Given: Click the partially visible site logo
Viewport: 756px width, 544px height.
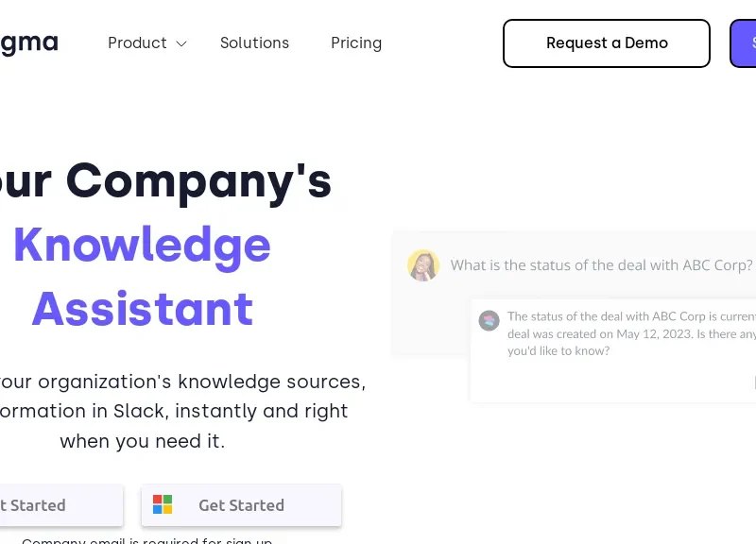Looking at the screenshot, I should tap(28, 42).
